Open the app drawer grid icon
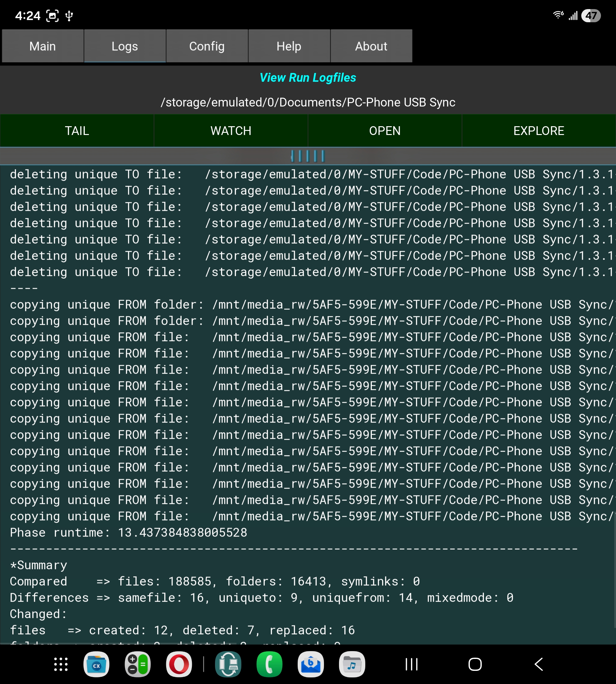The height and width of the screenshot is (684, 616). (x=61, y=664)
